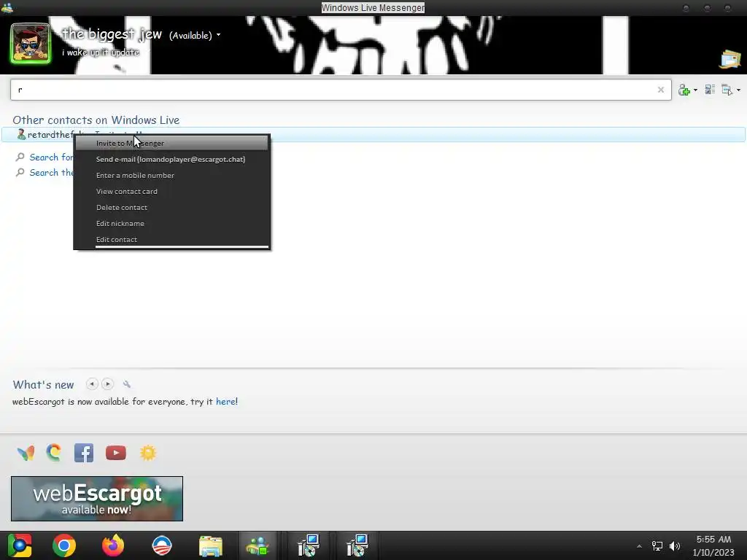The image size is (747, 560).
Task: Open the volume speaker tray icon
Action: point(675,546)
